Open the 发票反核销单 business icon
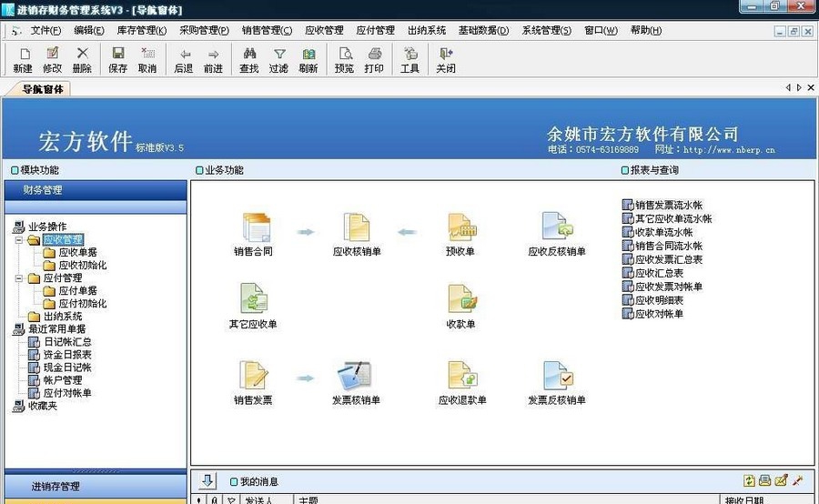819x504 pixels. click(x=557, y=375)
